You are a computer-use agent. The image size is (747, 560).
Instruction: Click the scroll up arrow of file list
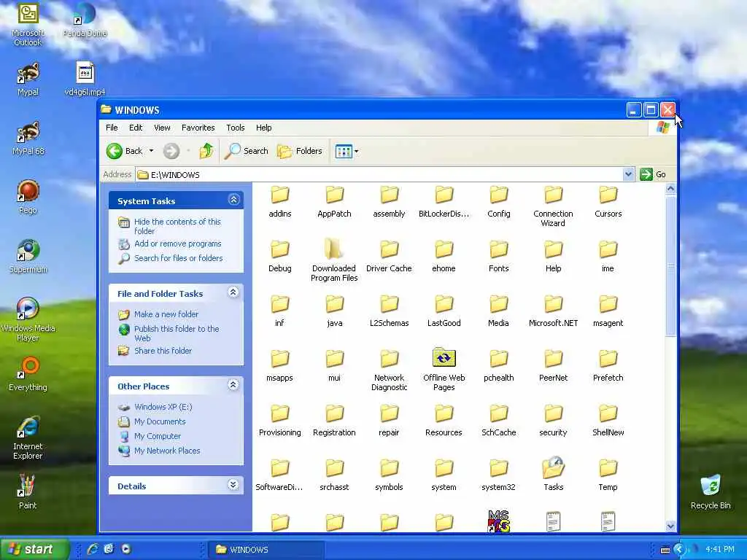(x=671, y=189)
